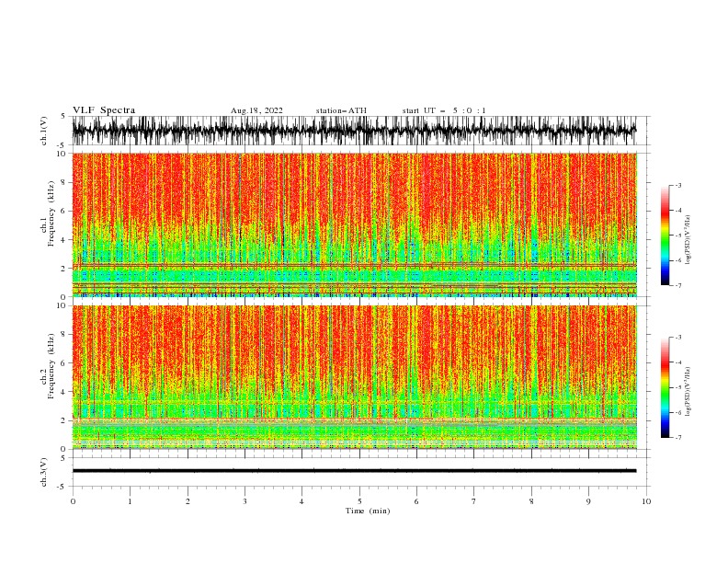
Task: Click the ch.1 waveform trace panel
Action: [360, 131]
